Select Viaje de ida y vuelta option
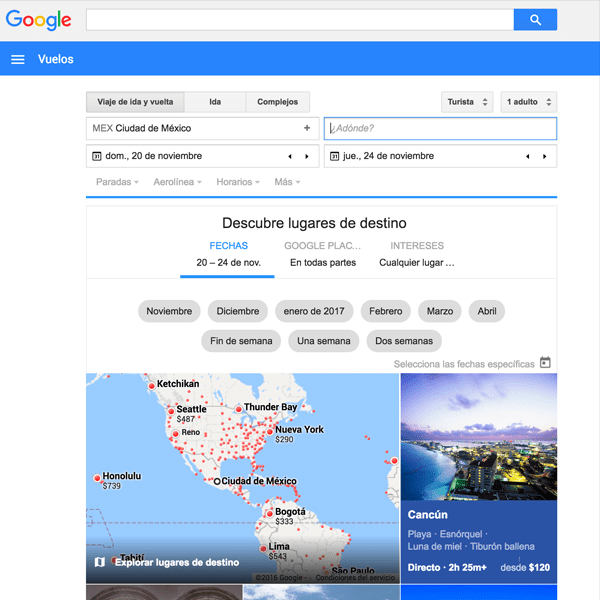600x600 pixels. point(135,102)
